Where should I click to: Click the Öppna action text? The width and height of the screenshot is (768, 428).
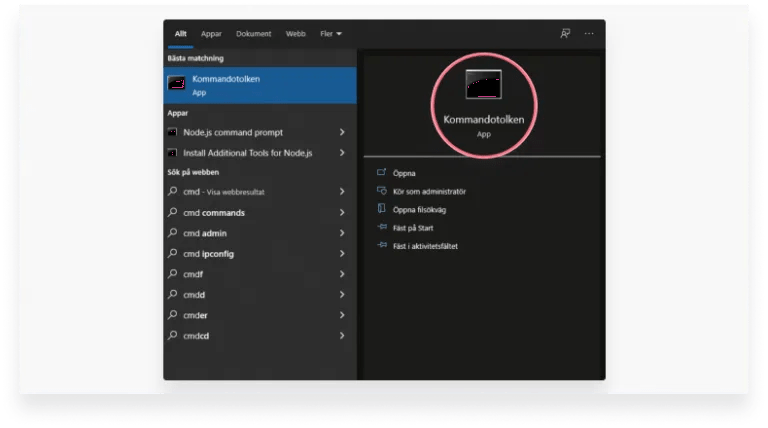click(404, 173)
